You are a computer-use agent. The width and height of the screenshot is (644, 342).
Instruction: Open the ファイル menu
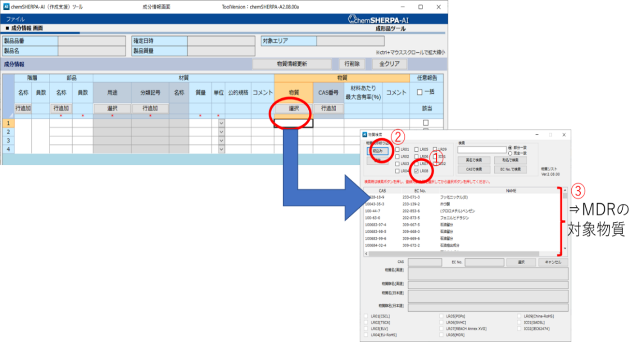pyautogui.click(x=15, y=19)
